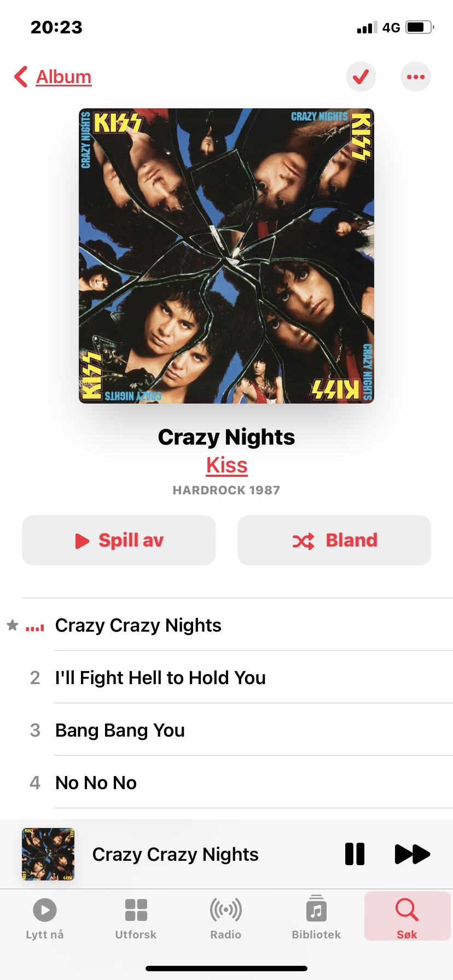Viewport: 453px width, 980px height.
Task: Skip to next track in mini player
Action: [413, 854]
